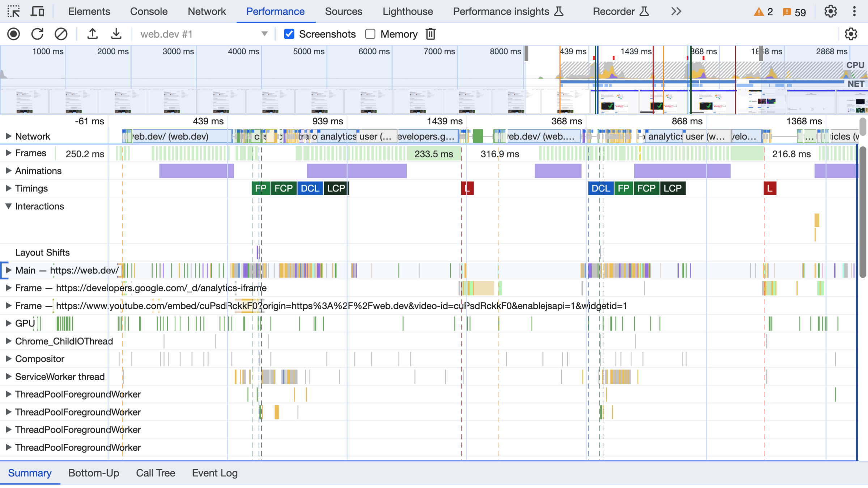This screenshot has height=488, width=868.
Task: Click the Record button icon
Action: 14,34
